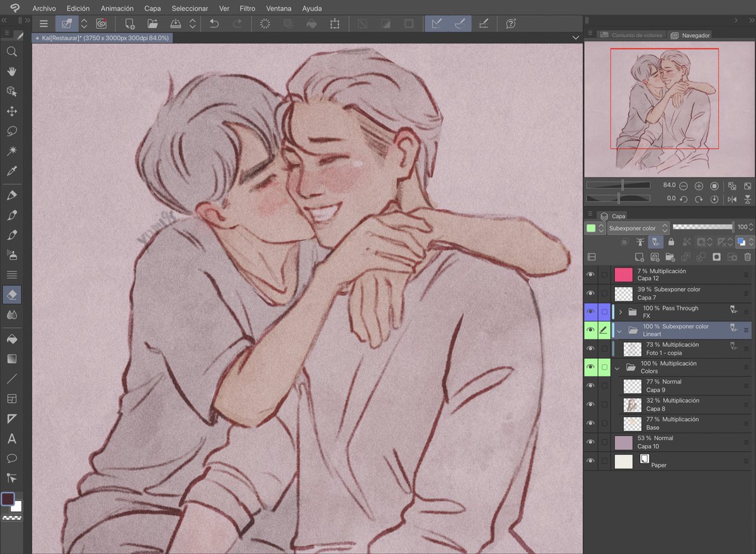Click the main drawing color swatch
The height and width of the screenshot is (554, 756).
click(8, 499)
